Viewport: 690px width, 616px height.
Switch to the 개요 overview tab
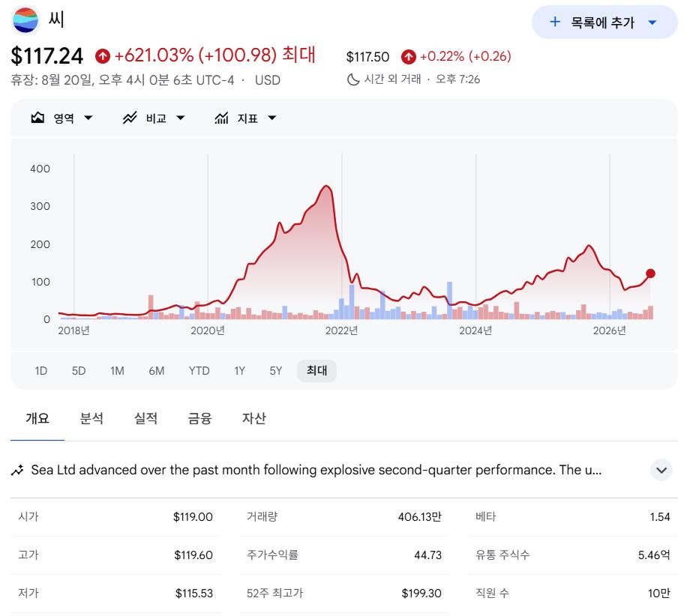37,418
